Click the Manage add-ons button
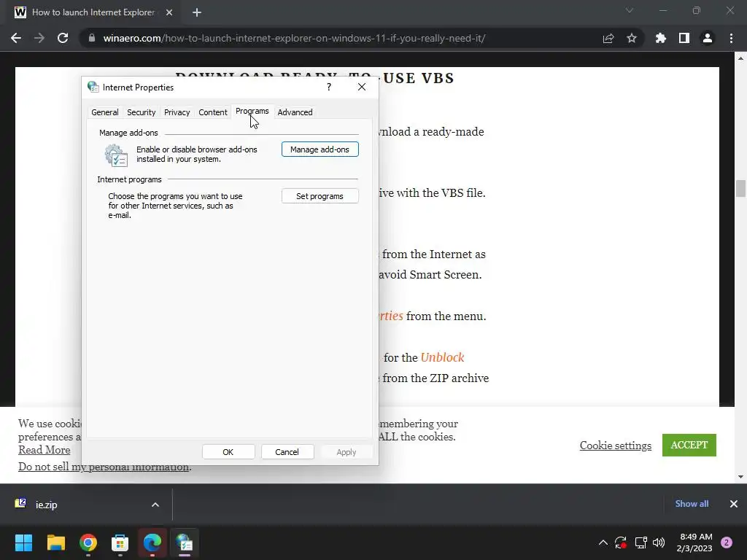This screenshot has width=747, height=560. point(320,149)
